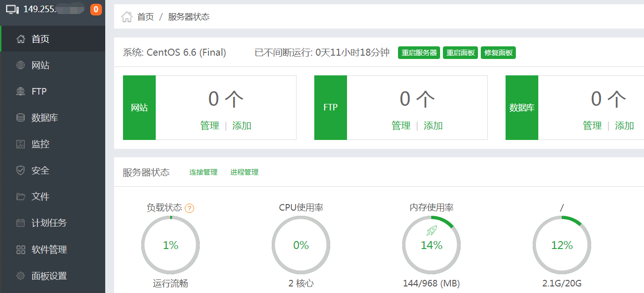The image size is (644, 293).
Task: Select 首页 in the sidebar menu
Action: (x=53, y=39)
